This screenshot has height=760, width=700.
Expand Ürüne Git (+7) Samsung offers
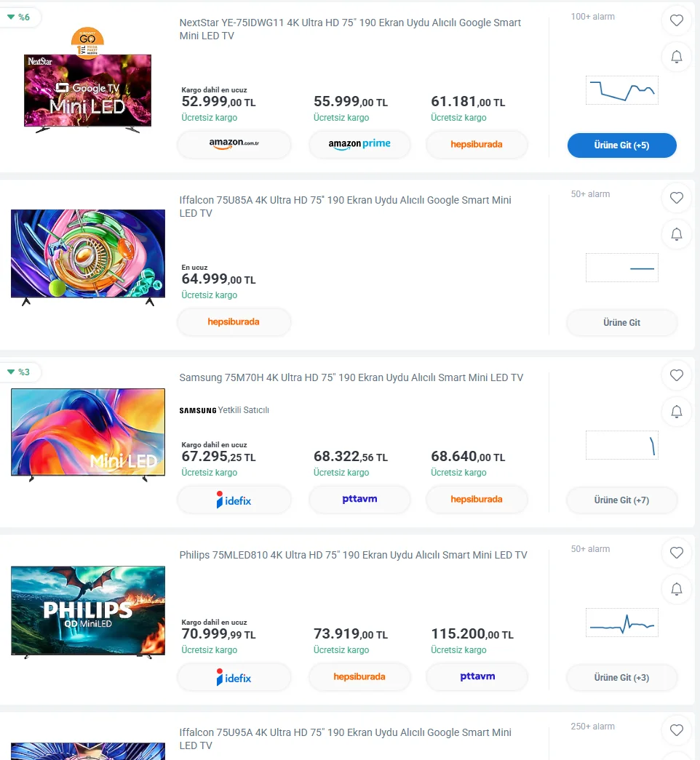(621, 500)
